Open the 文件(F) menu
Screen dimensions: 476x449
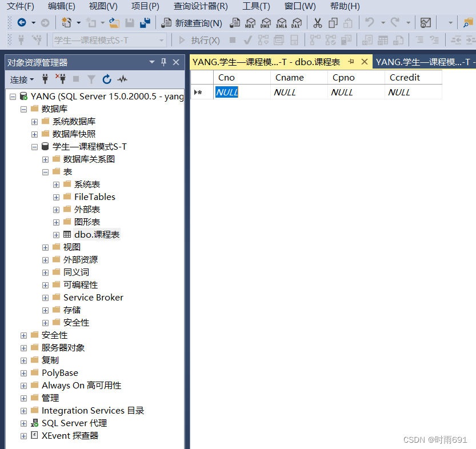(x=21, y=6)
